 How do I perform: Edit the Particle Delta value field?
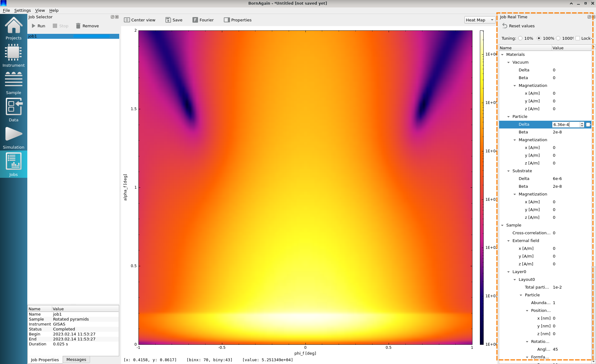566,124
